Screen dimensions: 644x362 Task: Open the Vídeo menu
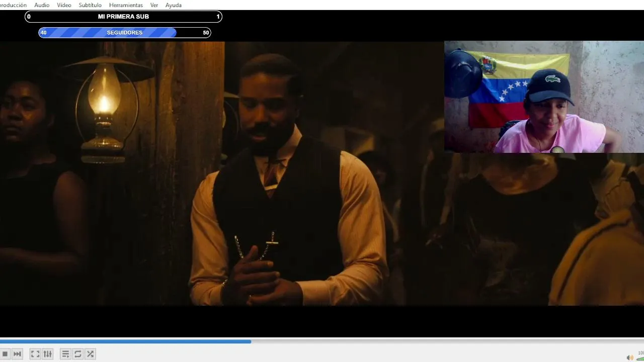tap(64, 5)
